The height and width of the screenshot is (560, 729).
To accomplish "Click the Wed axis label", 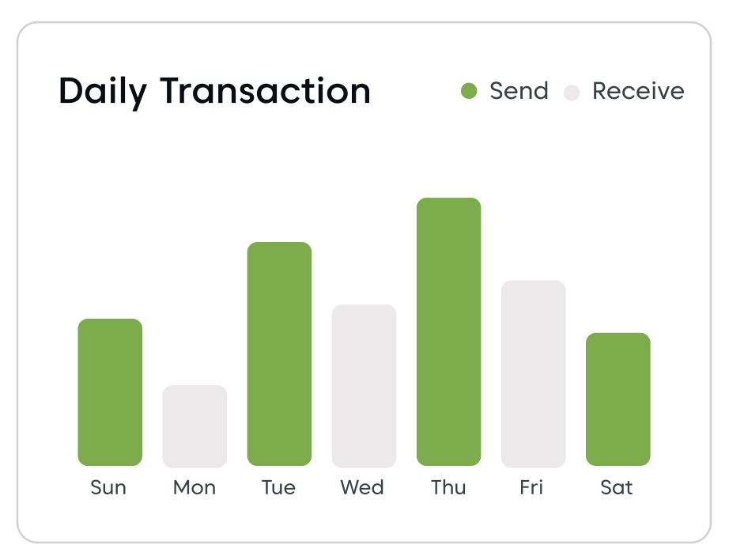I will point(362,487).
